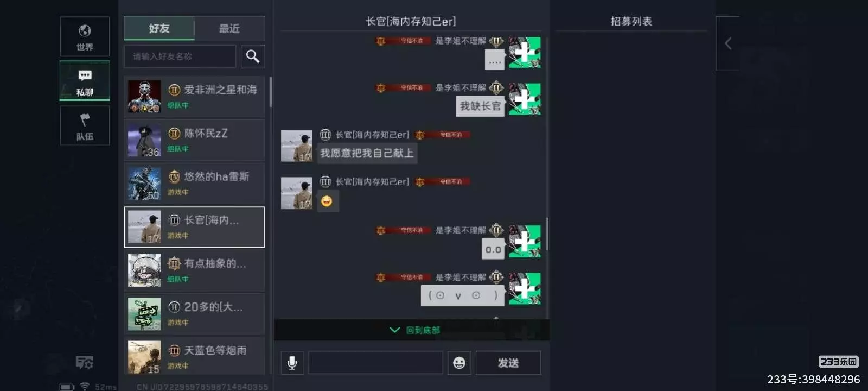Open the World chat channel
Screen dimensions: 868x391
[x=85, y=36]
